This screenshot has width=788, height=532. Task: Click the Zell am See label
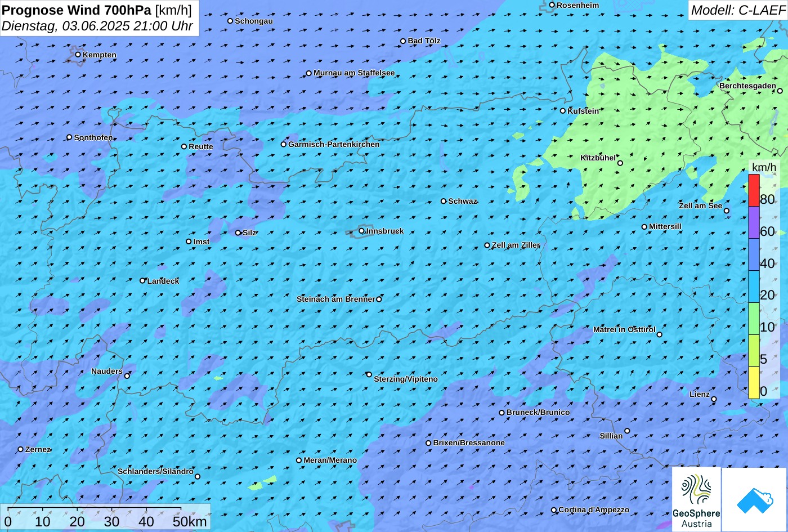(x=700, y=205)
